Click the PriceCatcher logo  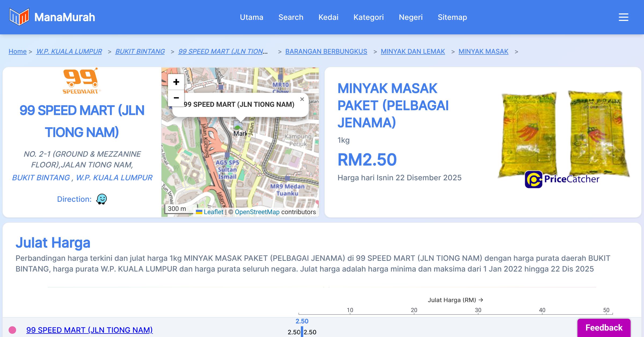(x=562, y=179)
